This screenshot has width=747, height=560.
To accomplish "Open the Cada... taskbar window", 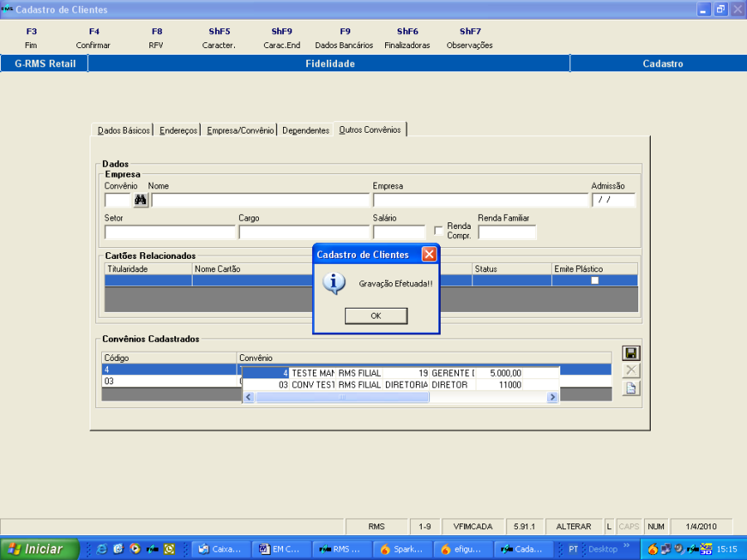I will coord(523,549).
